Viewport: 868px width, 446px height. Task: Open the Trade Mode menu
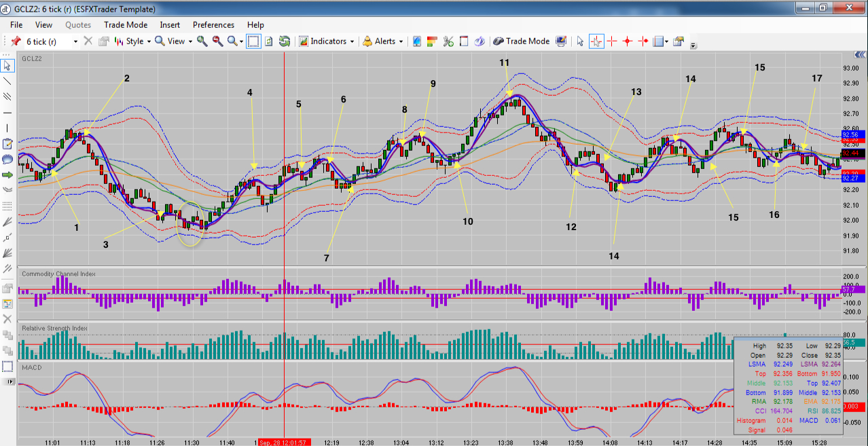point(126,24)
